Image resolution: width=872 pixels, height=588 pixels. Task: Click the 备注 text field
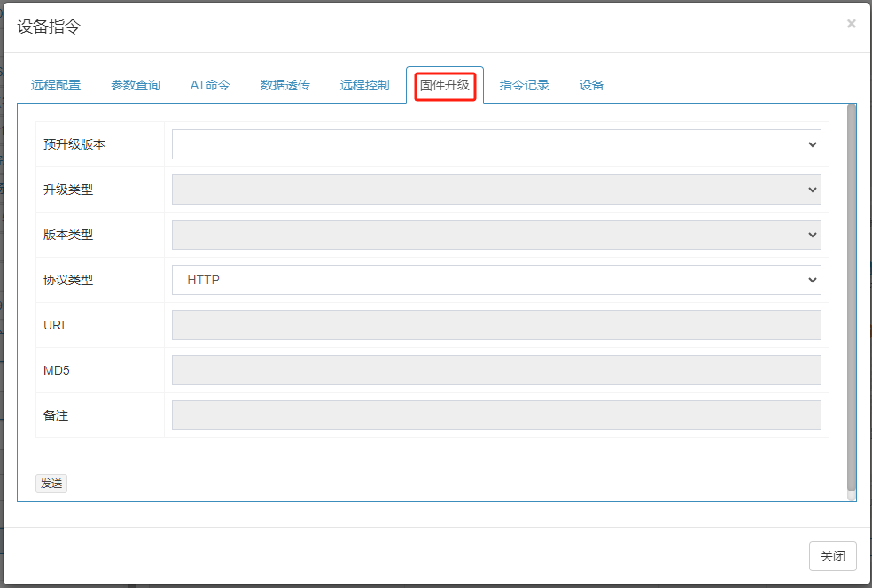coord(496,415)
